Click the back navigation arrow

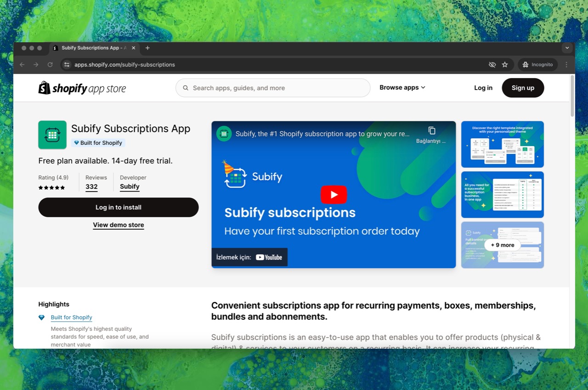pos(22,64)
